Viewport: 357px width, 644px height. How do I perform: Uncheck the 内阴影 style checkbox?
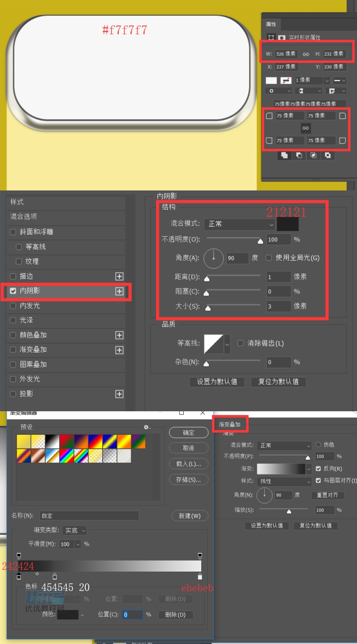point(13,291)
